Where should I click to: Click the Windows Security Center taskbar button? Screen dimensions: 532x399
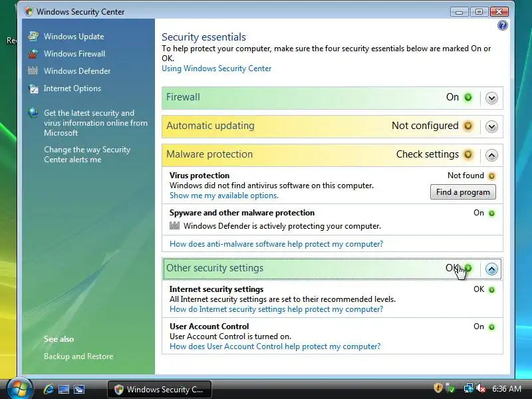coord(160,389)
